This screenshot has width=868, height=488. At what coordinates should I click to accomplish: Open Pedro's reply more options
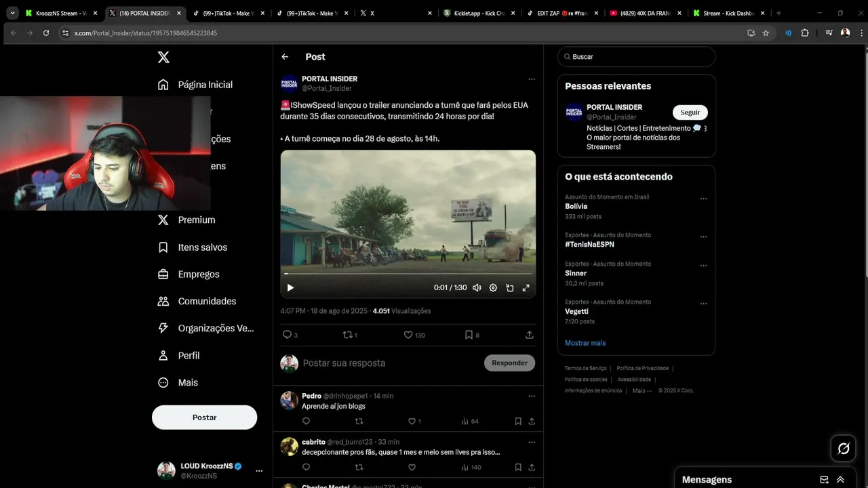coord(532,396)
